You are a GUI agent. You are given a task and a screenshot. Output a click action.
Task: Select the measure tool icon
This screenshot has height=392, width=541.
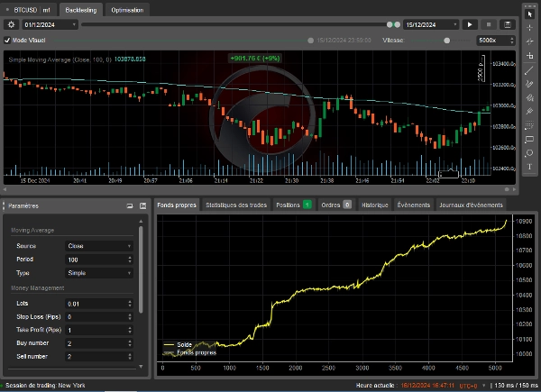tap(529, 56)
